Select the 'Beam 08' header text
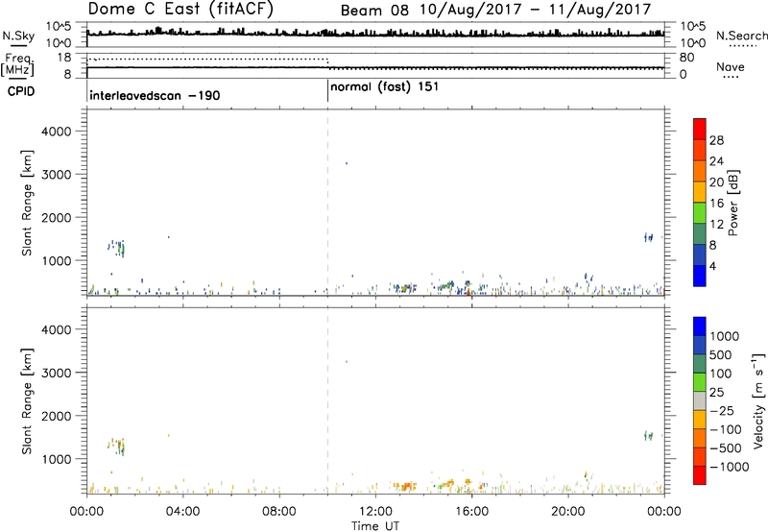This screenshot has height=532, width=768. coord(374,11)
